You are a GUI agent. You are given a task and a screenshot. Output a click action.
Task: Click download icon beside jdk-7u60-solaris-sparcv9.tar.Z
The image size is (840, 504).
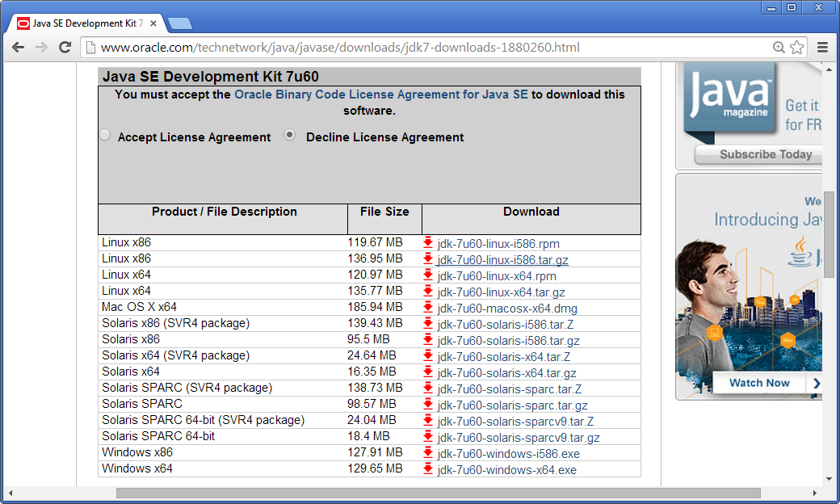click(428, 421)
